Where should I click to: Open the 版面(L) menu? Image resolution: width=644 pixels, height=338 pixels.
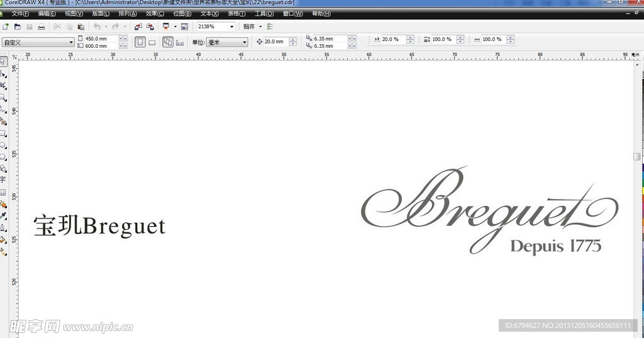101,14
